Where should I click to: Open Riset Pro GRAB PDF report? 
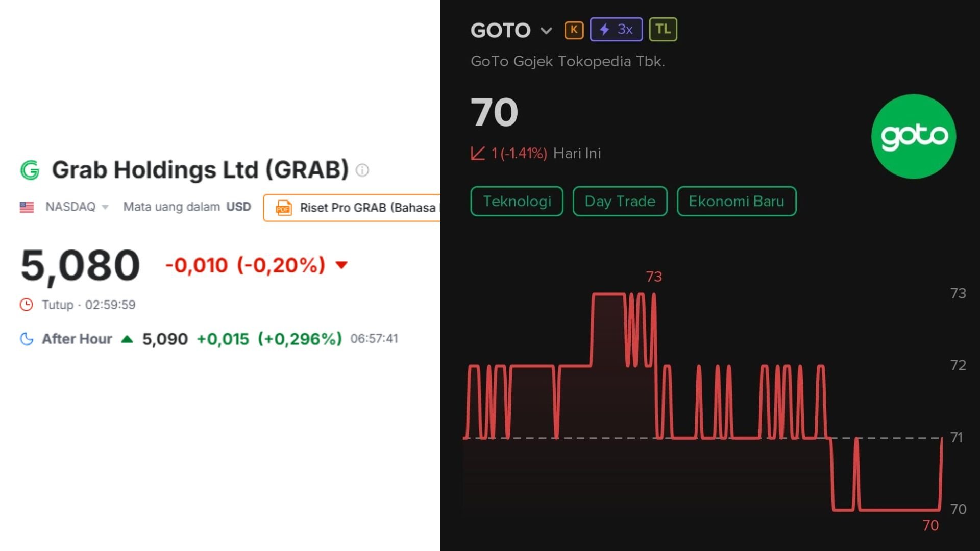(x=352, y=208)
